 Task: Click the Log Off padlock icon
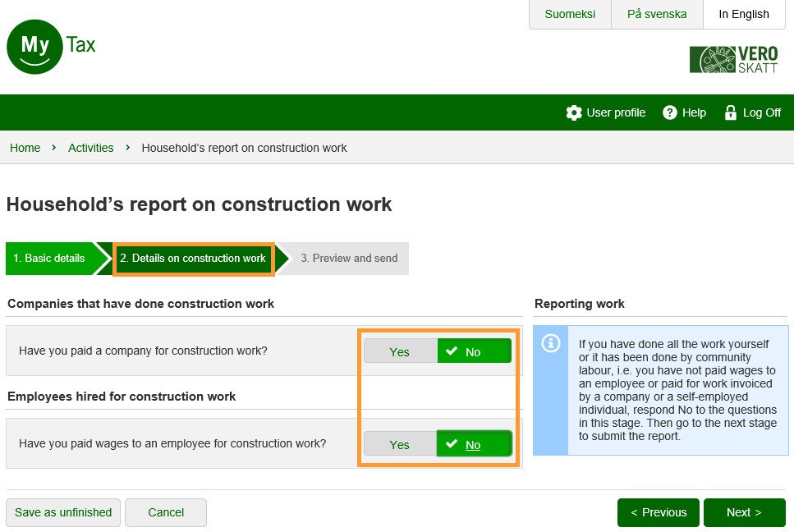[730, 112]
